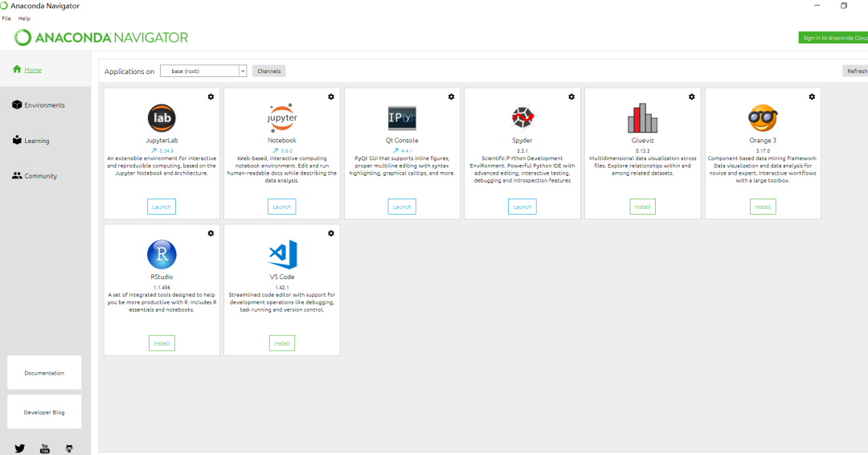Install VS Code
This screenshot has width=868, height=455.
point(282,343)
